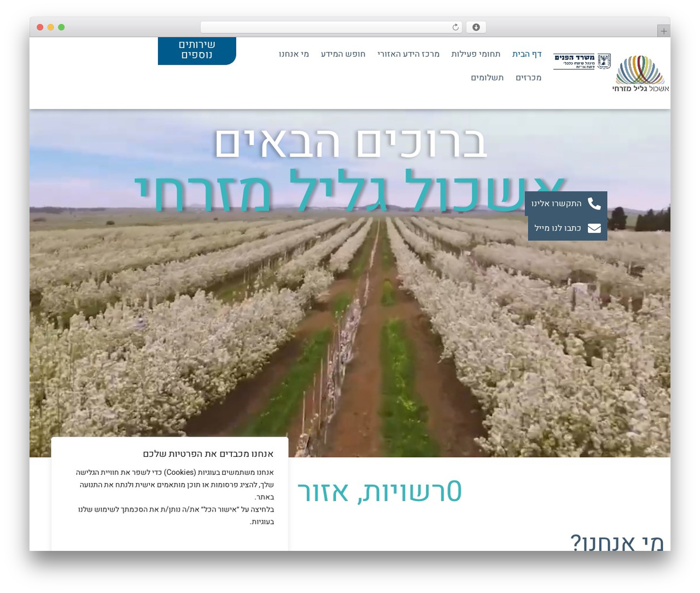Click the browser address bar

(x=331, y=27)
